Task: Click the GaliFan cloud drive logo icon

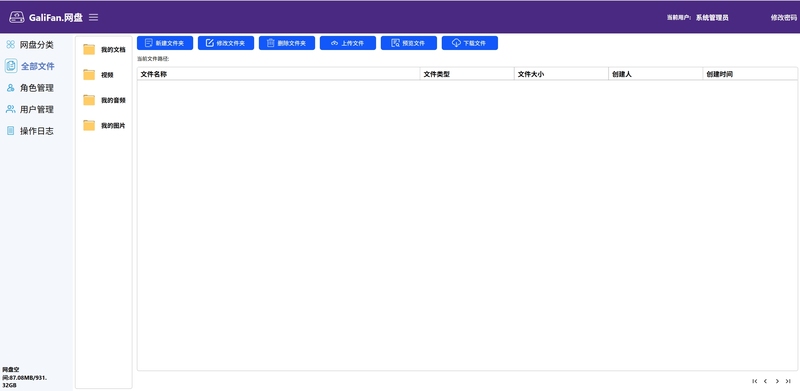Action: click(x=17, y=17)
